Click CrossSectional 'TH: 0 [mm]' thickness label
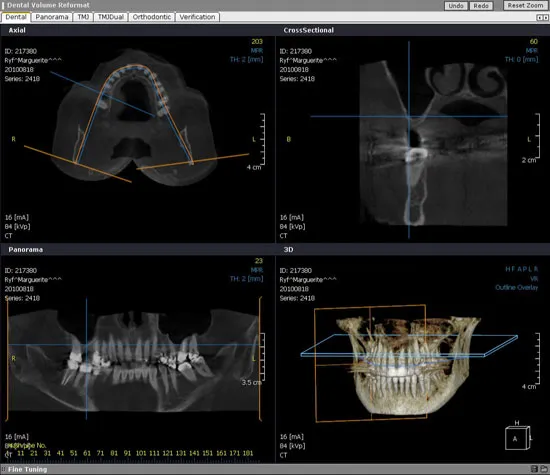Image resolution: width=550 pixels, height=475 pixels. (521, 59)
